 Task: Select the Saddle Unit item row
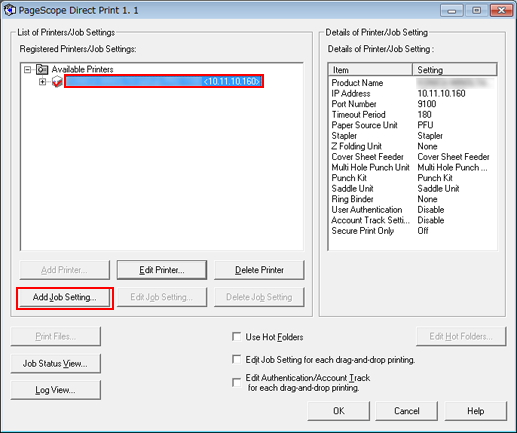413,188
